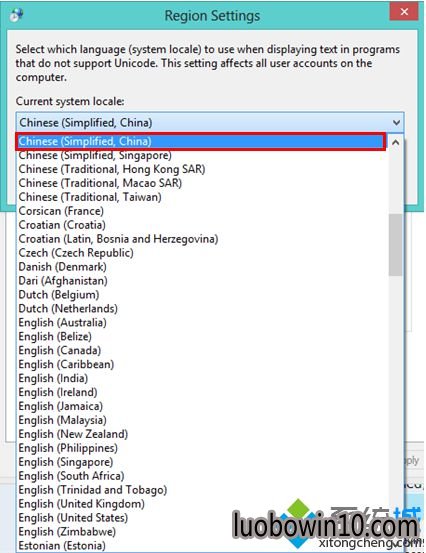Click the list scroll up arrow

point(396,142)
